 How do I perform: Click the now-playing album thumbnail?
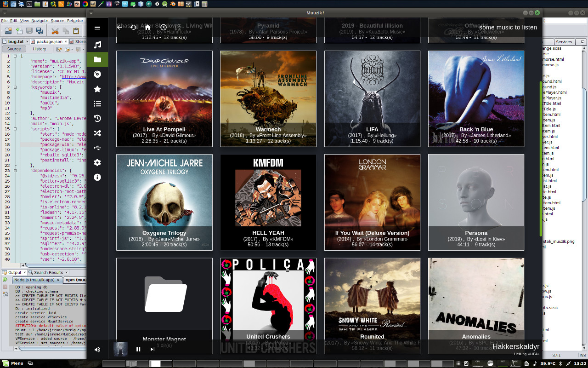121,349
